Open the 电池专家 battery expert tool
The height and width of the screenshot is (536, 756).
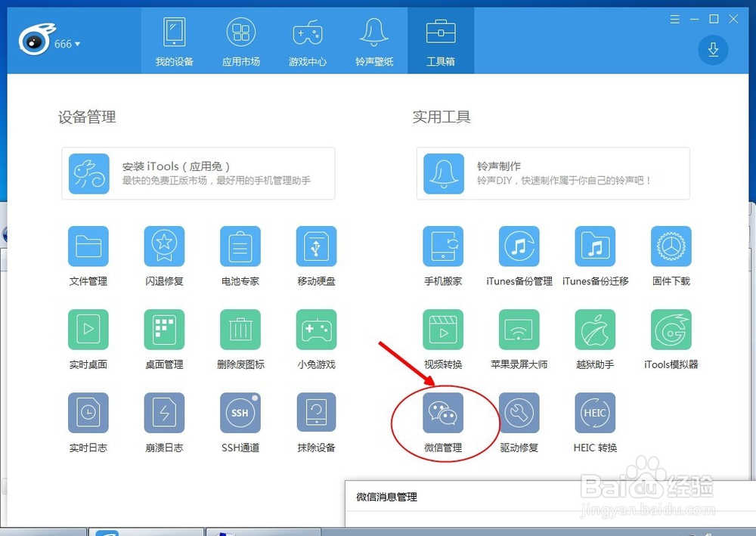(240, 246)
